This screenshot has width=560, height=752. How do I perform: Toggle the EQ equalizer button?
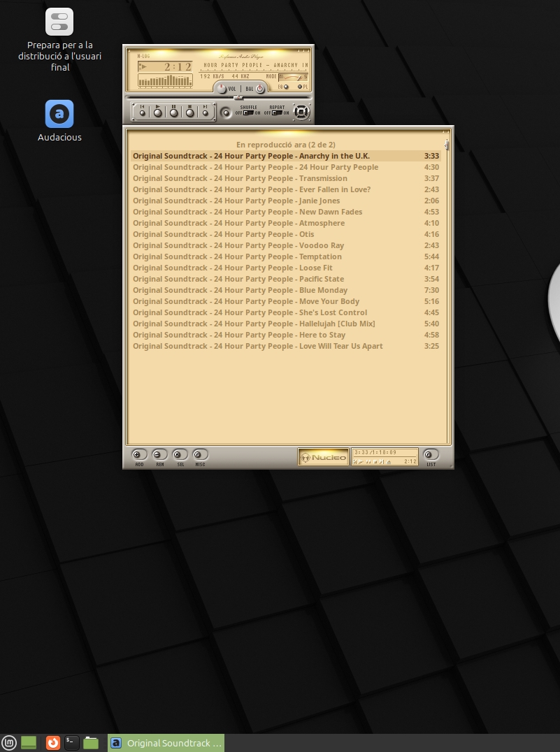tap(286, 87)
